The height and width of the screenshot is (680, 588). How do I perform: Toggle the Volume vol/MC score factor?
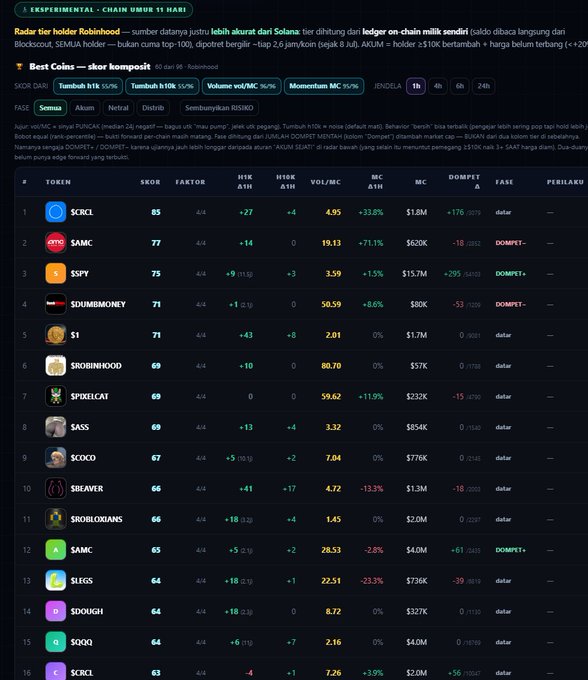tap(242, 86)
